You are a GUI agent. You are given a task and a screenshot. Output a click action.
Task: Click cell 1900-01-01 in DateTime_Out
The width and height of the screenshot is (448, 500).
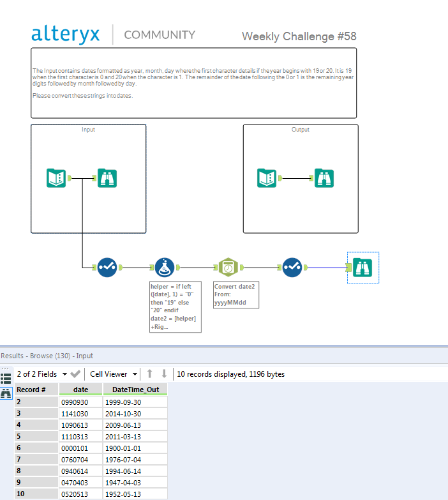[x=135, y=448]
